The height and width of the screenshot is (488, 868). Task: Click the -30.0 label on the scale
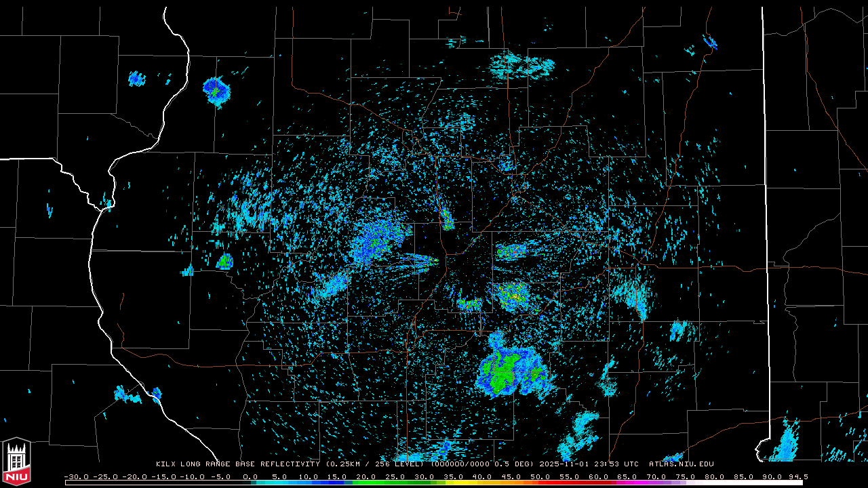(x=77, y=476)
